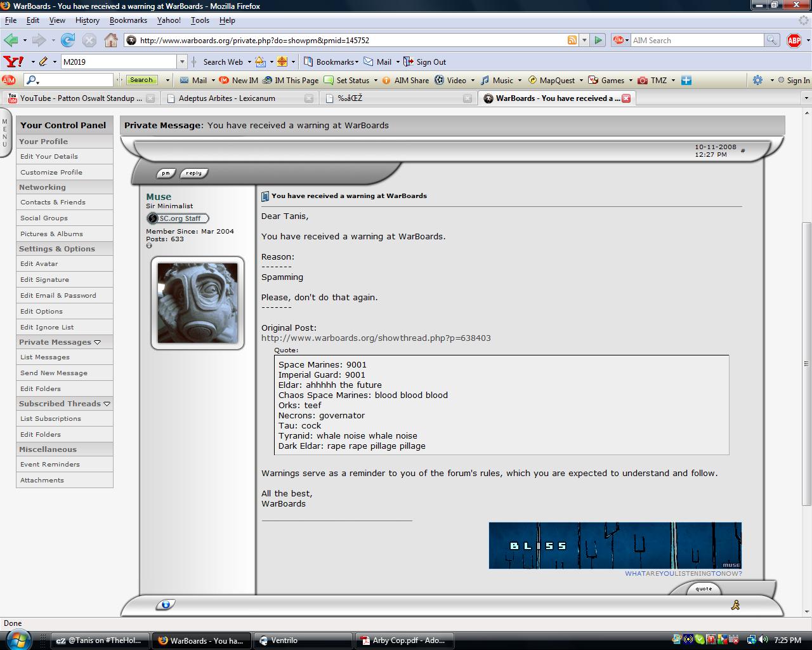Click the reply button on the message

pyautogui.click(x=194, y=173)
